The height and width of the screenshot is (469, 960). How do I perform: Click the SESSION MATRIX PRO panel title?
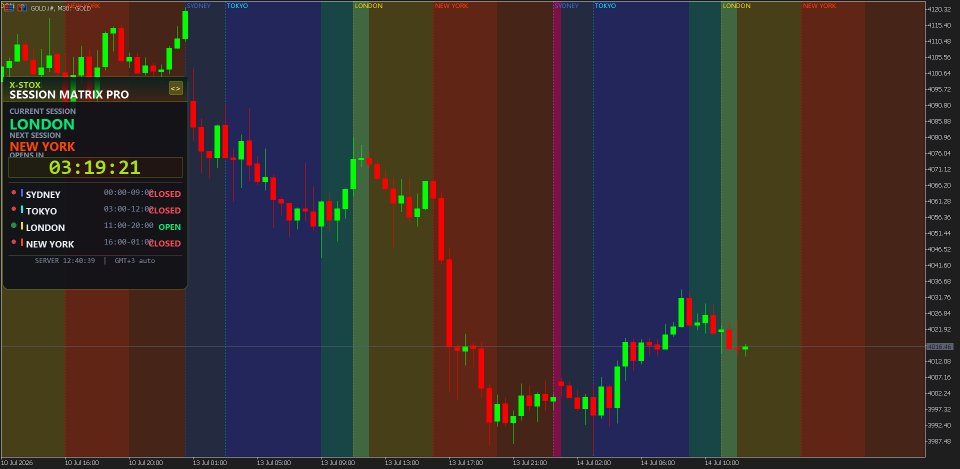pyautogui.click(x=69, y=95)
